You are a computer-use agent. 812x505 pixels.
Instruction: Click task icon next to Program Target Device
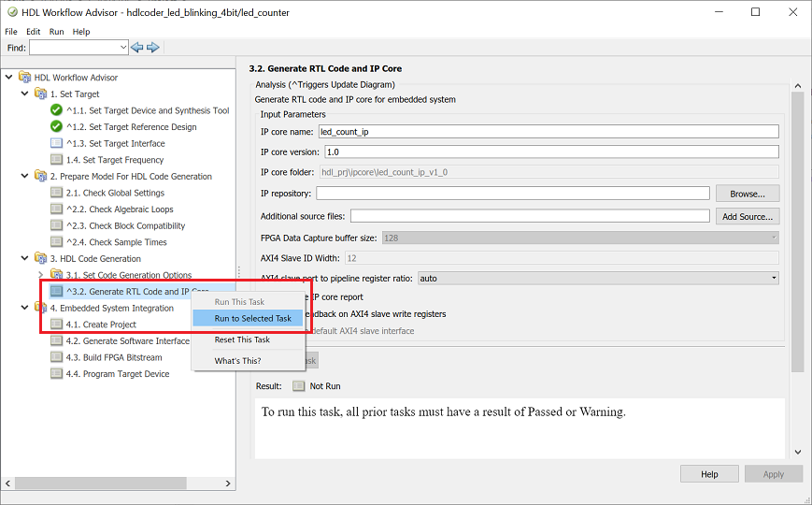click(56, 374)
